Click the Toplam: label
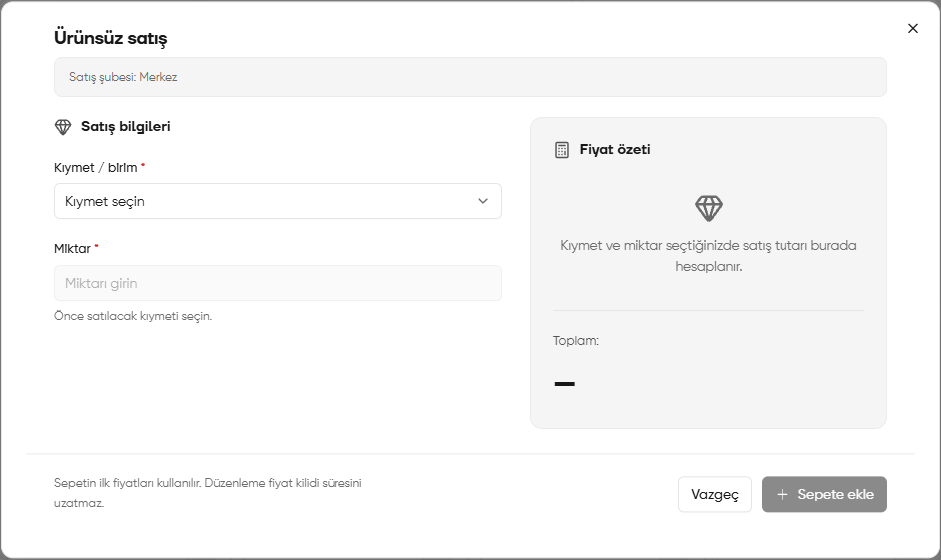The width and height of the screenshot is (941, 560). click(576, 340)
